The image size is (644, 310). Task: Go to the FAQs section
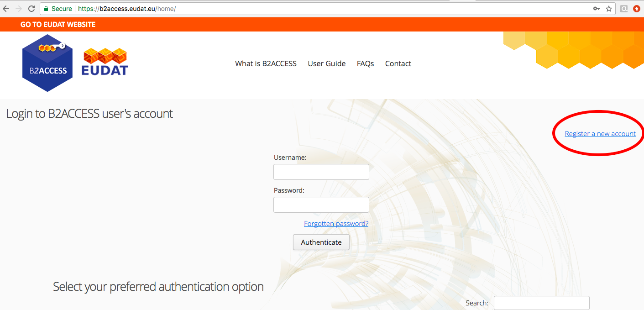point(365,63)
